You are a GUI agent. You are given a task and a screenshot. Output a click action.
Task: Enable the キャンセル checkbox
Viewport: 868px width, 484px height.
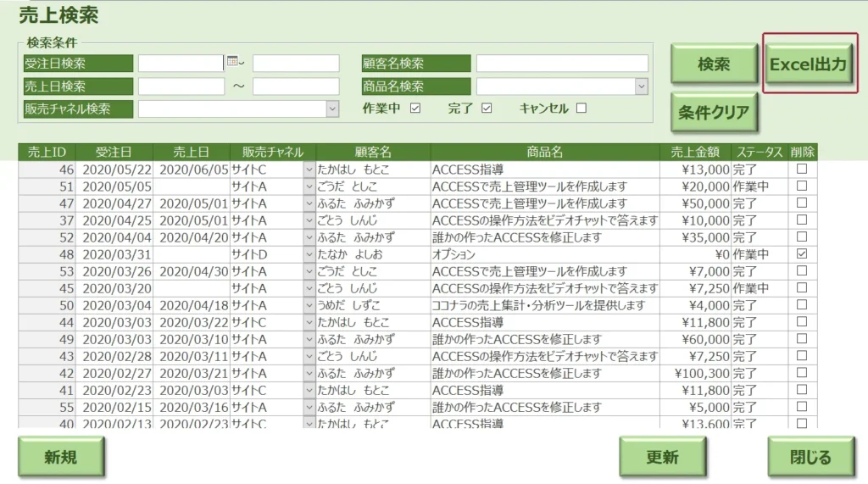[x=581, y=108]
